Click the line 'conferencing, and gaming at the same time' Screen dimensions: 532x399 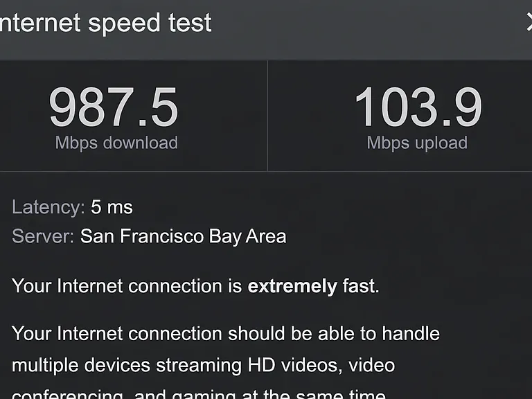pyautogui.click(x=199, y=394)
